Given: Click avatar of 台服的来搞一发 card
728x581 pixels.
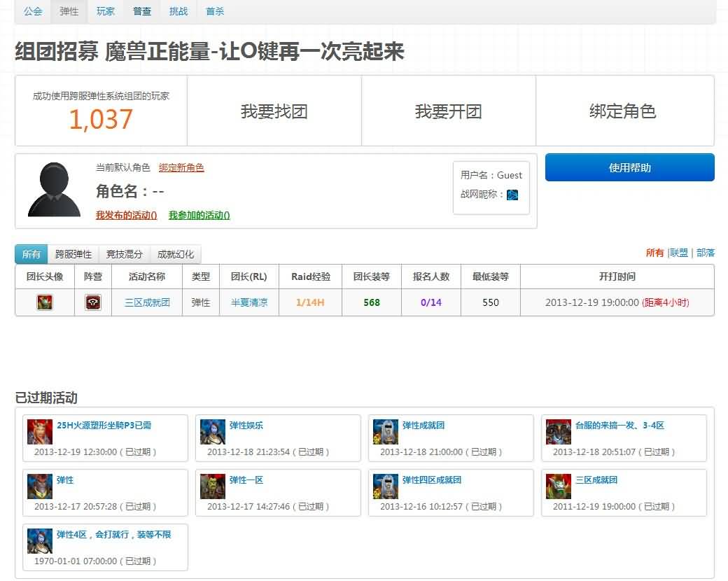Looking at the screenshot, I should click(559, 431).
